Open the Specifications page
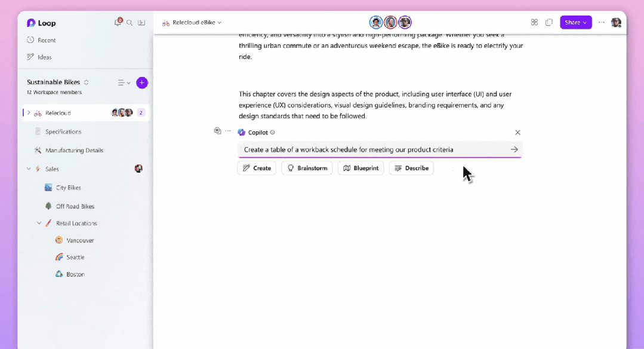 63,131
